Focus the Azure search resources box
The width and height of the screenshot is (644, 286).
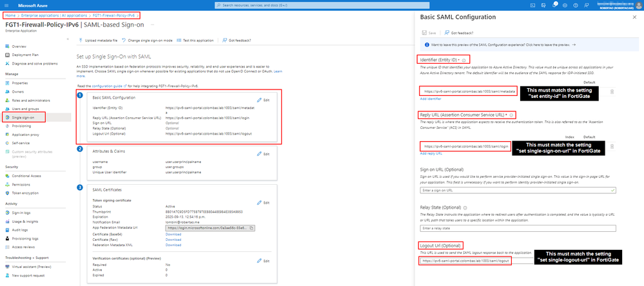coord(322,5)
